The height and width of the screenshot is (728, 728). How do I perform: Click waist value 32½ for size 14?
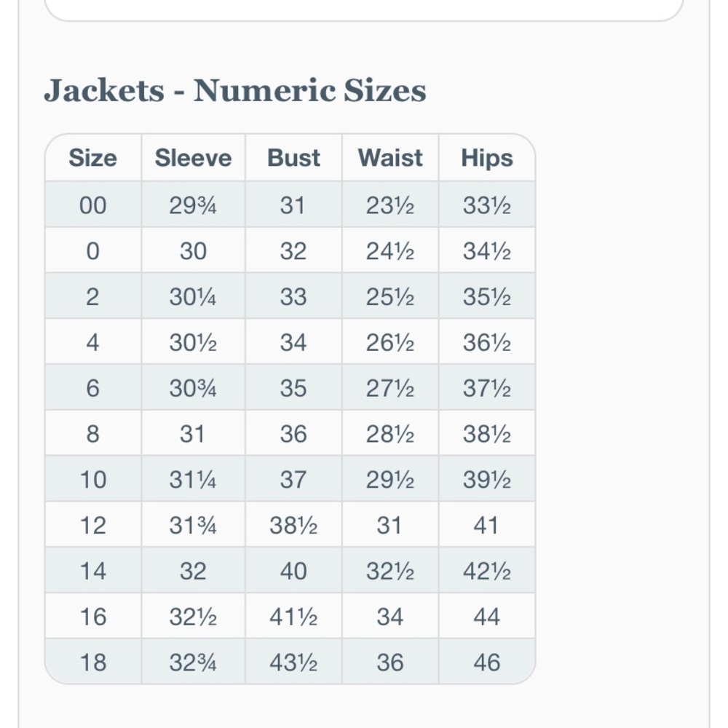[390, 571]
